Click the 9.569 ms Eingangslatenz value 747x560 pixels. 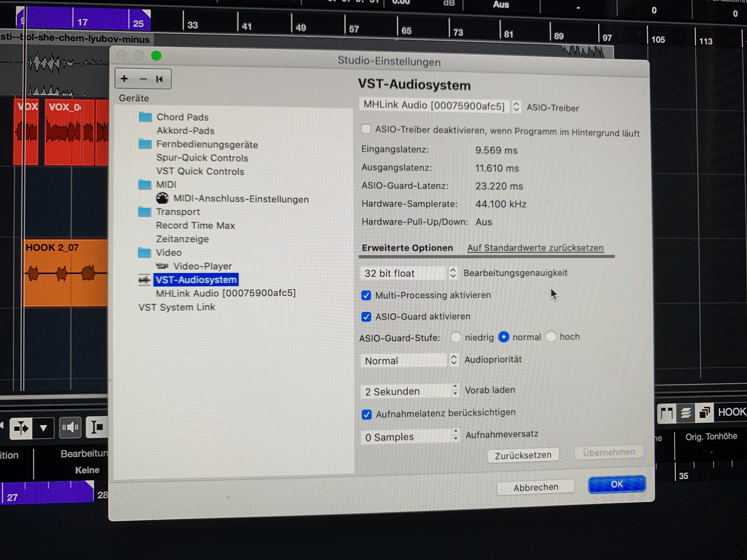pyautogui.click(x=496, y=150)
